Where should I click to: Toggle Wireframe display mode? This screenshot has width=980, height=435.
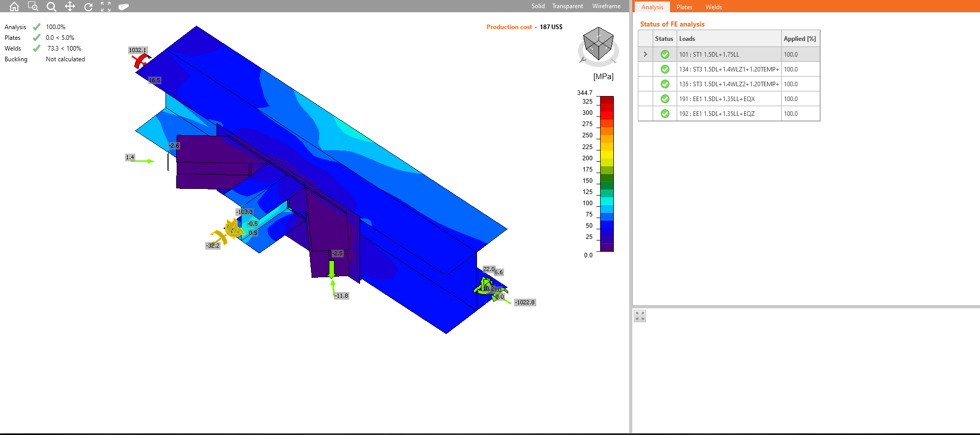[606, 6]
